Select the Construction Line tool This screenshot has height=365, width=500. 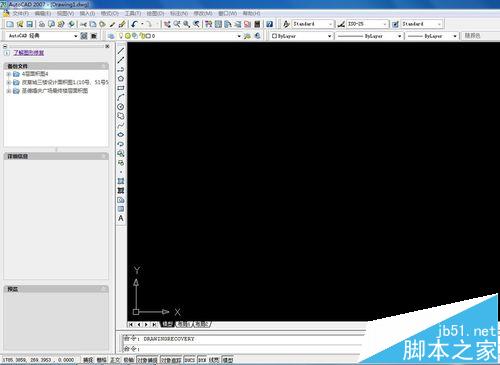[x=121, y=60]
